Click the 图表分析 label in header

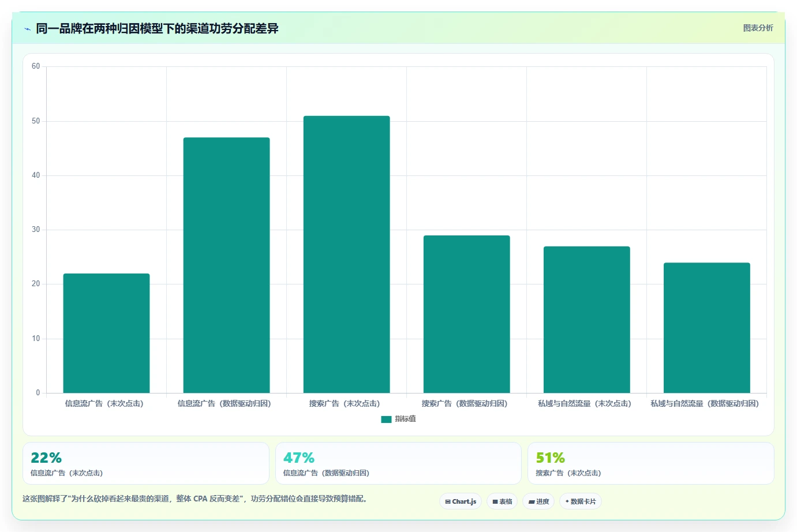[x=758, y=28]
